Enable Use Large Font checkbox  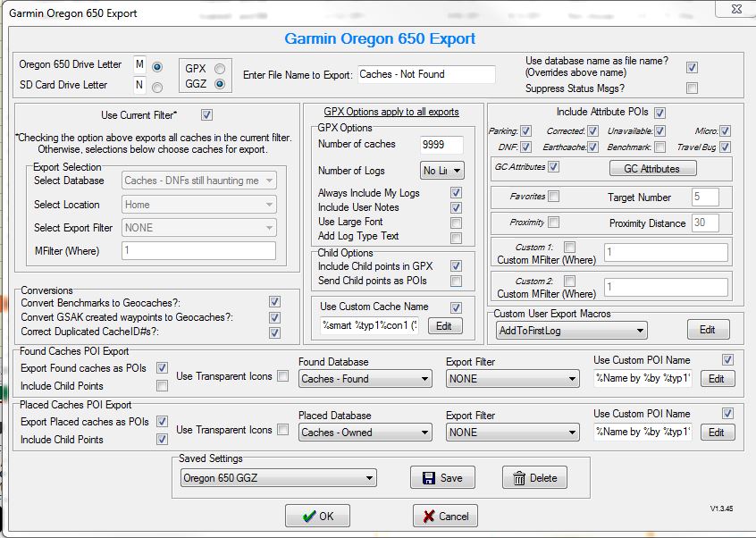pos(456,223)
